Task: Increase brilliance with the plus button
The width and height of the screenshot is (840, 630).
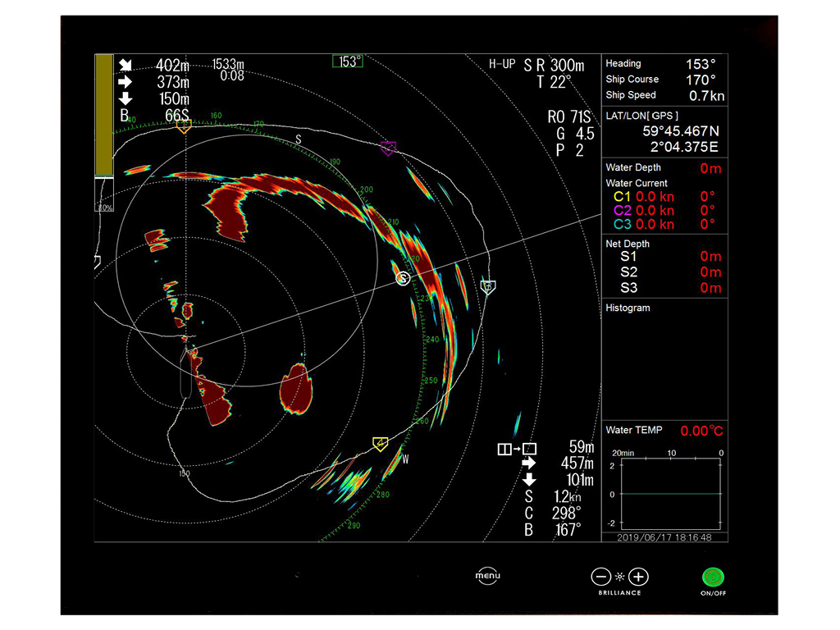Action: (638, 577)
